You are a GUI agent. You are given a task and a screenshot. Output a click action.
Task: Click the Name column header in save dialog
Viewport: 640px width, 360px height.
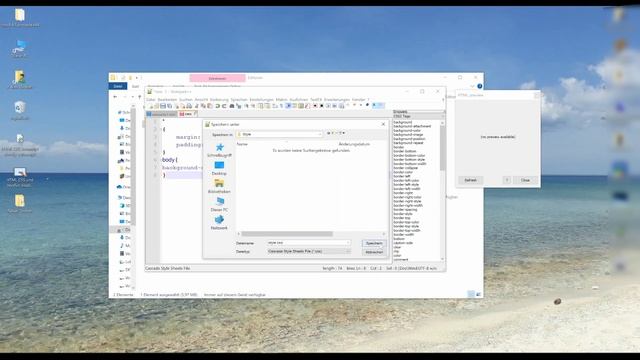coord(242,144)
